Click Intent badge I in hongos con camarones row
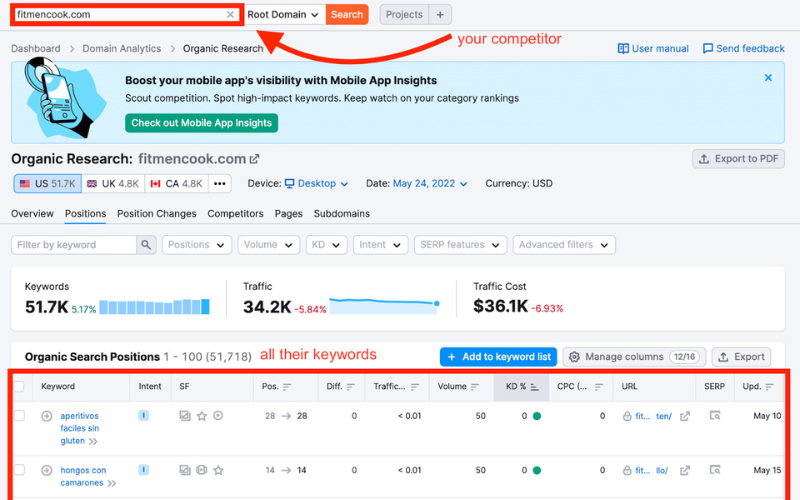This screenshot has width=800, height=500. [x=143, y=470]
